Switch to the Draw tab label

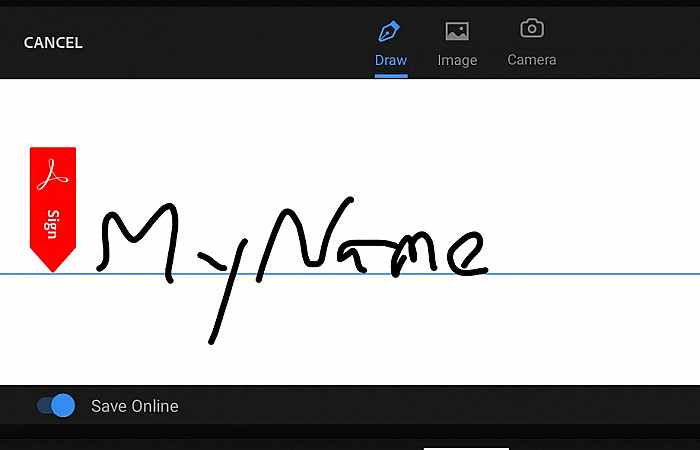[390, 60]
